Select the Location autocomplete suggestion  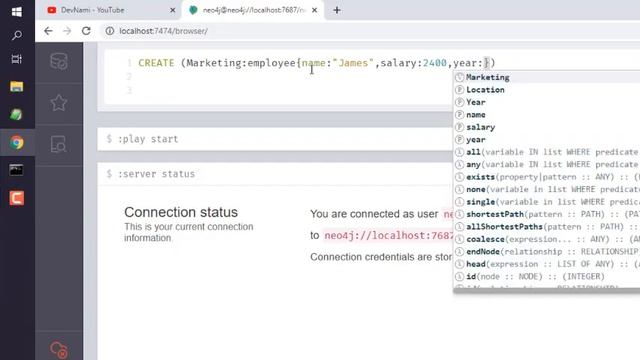click(547, 90)
